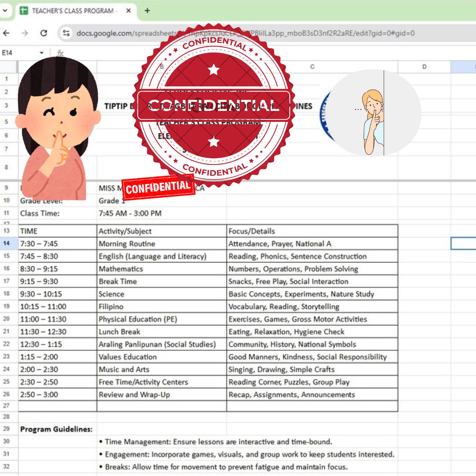The height and width of the screenshot is (476, 476).
Task: Click the "2:00 – 2:30" time cell
Action: 57,369
